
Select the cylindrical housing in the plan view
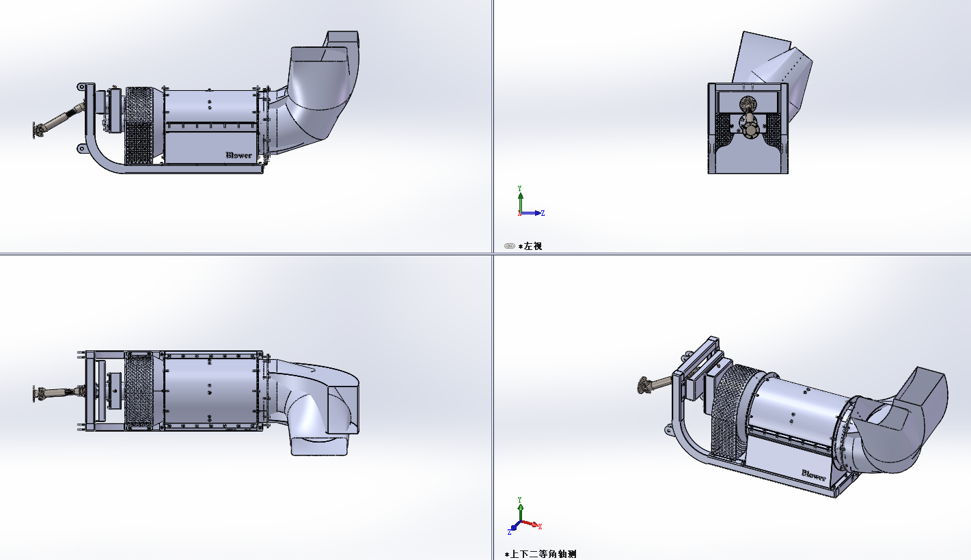[211, 391]
